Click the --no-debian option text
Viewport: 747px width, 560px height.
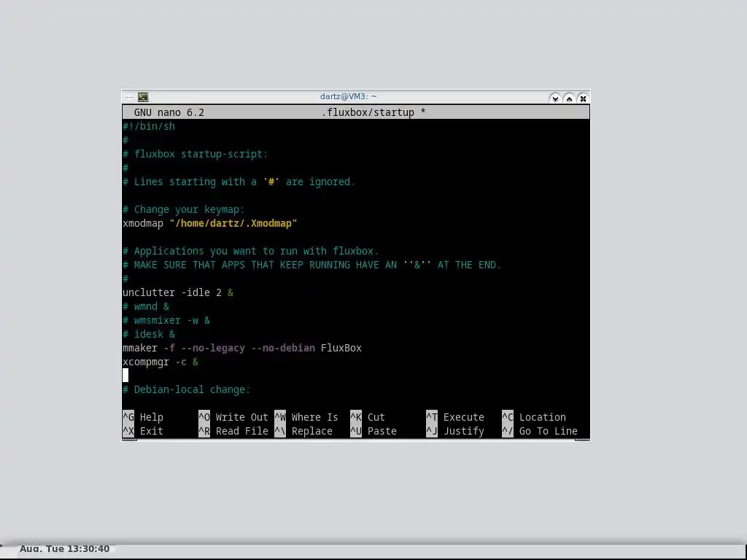point(283,348)
